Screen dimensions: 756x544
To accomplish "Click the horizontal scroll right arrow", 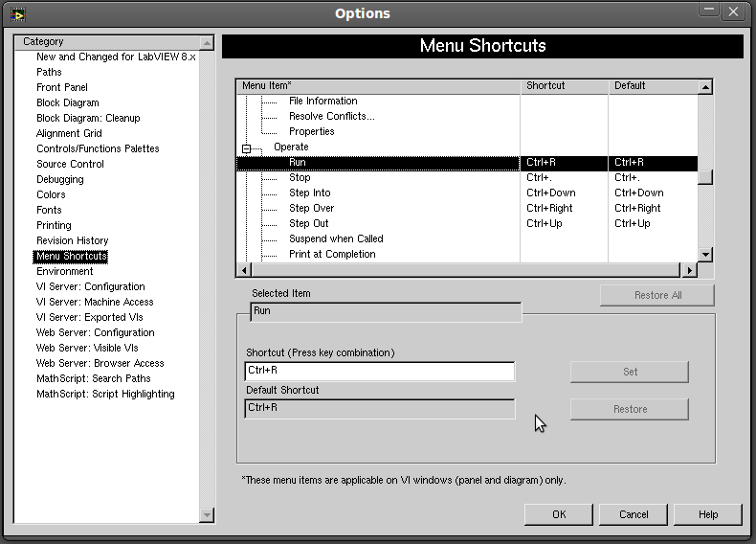I will click(x=689, y=270).
